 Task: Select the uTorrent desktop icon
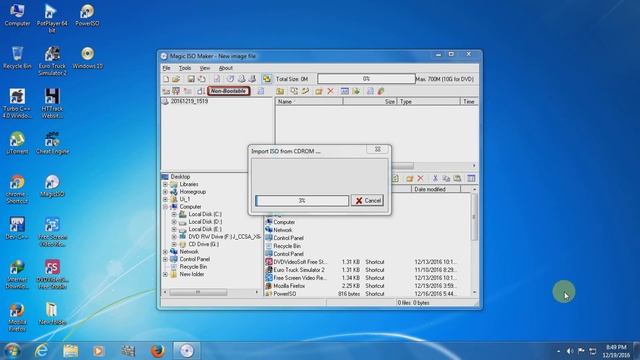(x=17, y=143)
